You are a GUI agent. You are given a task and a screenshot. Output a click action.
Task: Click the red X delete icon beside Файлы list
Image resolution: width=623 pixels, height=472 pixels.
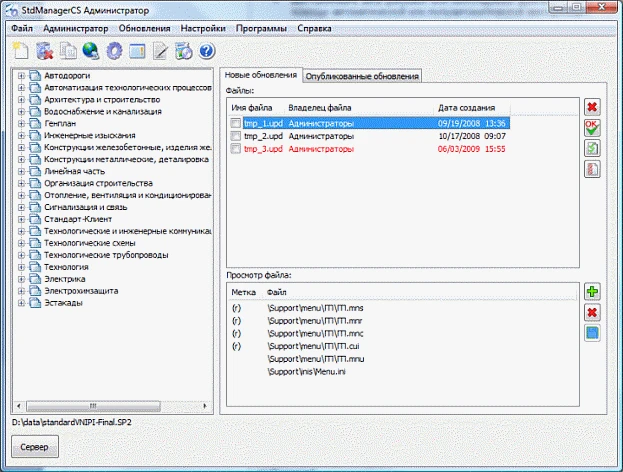coord(592,107)
